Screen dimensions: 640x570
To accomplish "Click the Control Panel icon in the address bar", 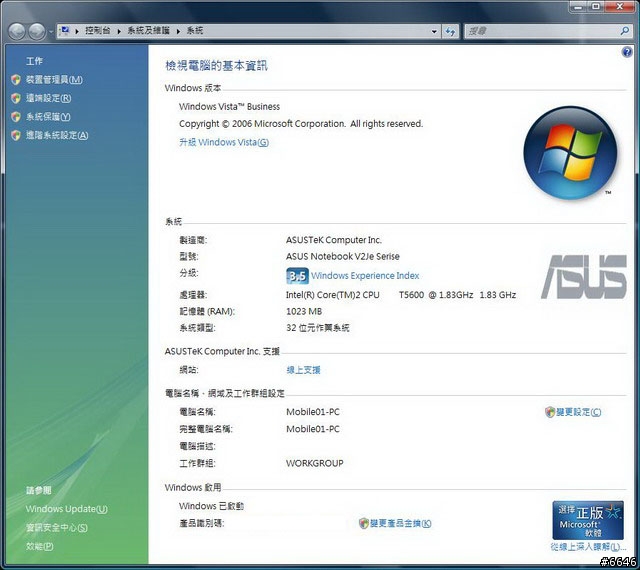I will click(65, 31).
